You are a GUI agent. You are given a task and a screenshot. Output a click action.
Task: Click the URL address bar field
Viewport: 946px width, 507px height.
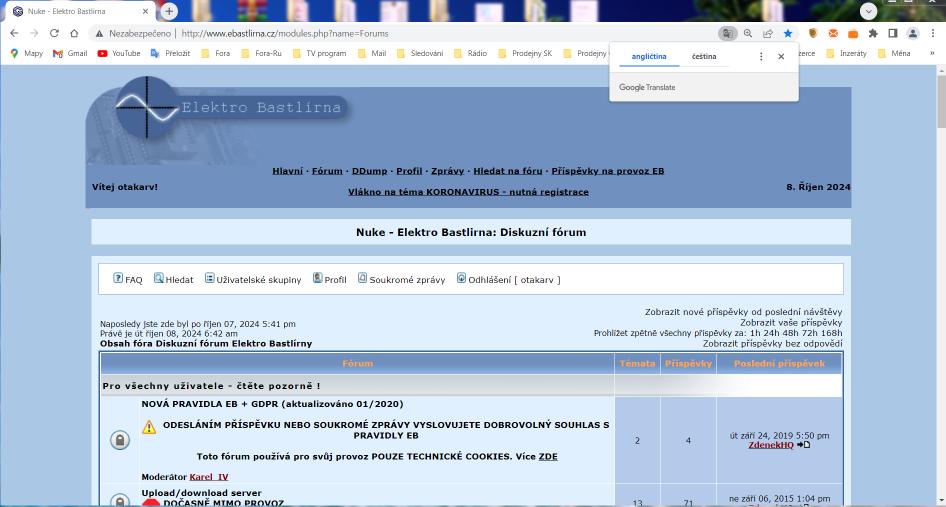(400, 33)
